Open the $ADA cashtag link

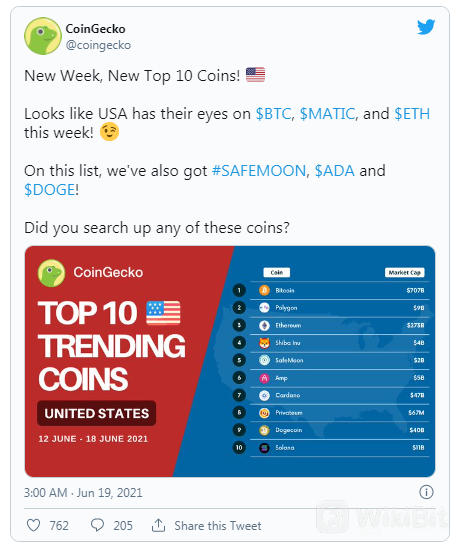(335, 171)
